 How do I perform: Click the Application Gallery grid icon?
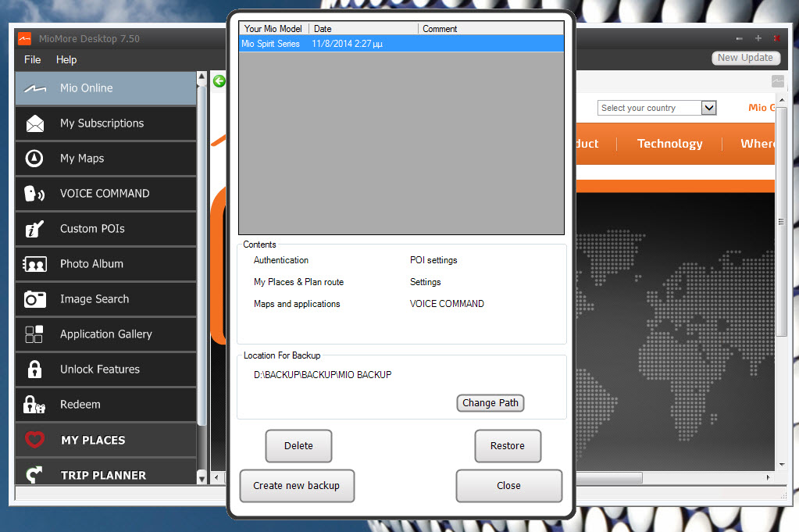(34, 334)
